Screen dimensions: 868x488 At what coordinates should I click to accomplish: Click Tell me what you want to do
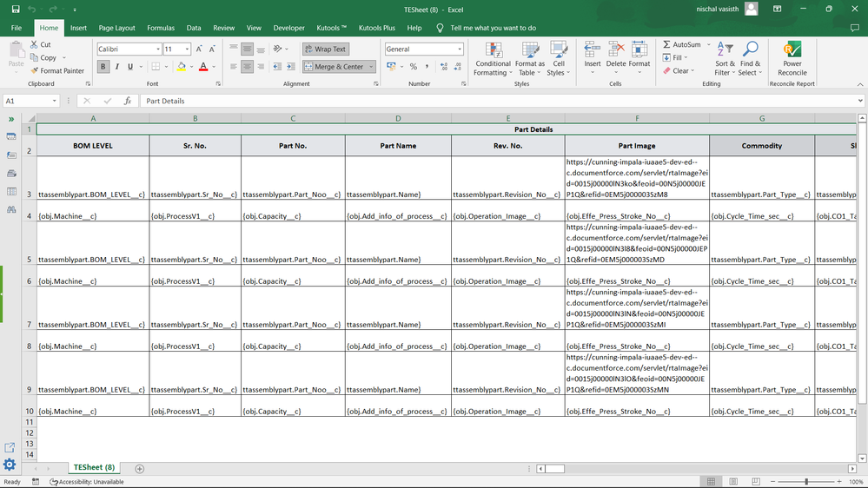[493, 28]
